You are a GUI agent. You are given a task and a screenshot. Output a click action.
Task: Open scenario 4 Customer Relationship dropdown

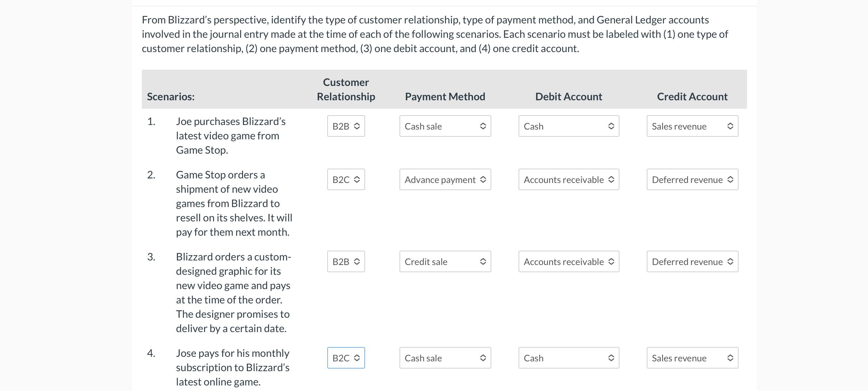click(346, 358)
